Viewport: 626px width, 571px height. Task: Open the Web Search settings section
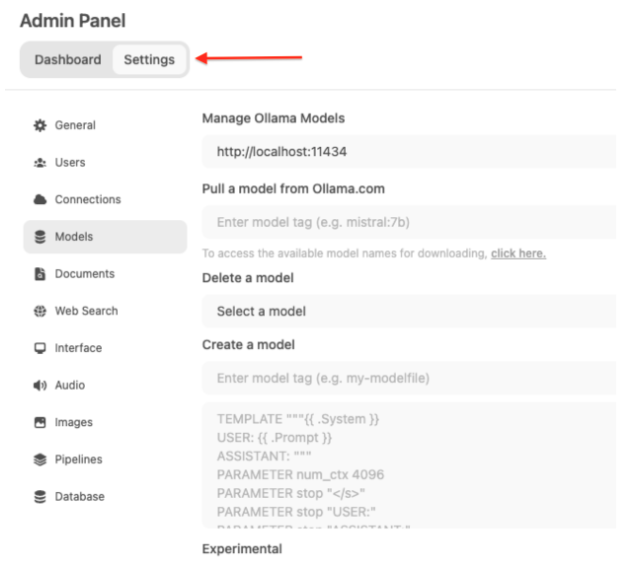pos(86,311)
